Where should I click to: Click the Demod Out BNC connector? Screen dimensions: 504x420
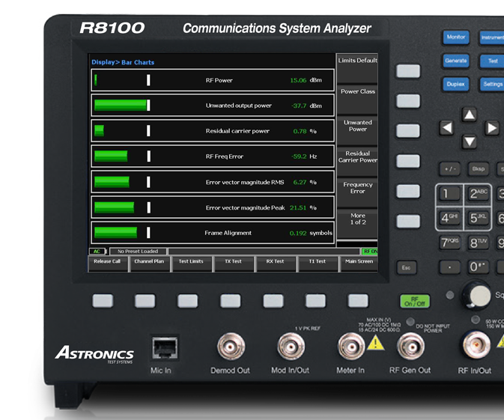point(231,347)
